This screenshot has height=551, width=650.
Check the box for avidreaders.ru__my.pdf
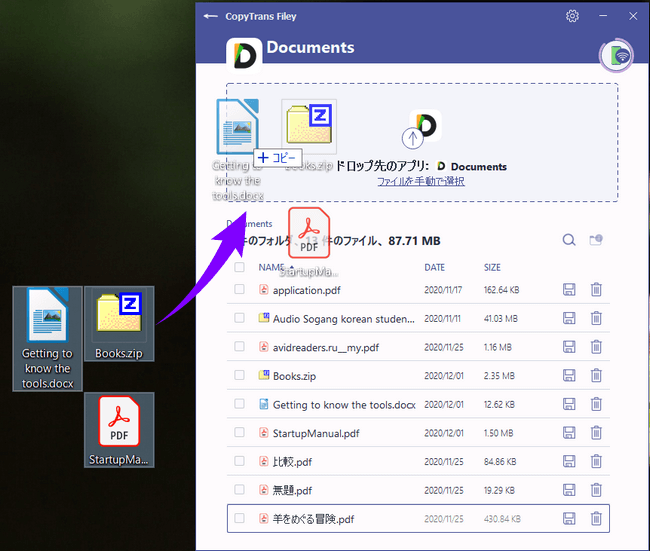click(x=239, y=346)
